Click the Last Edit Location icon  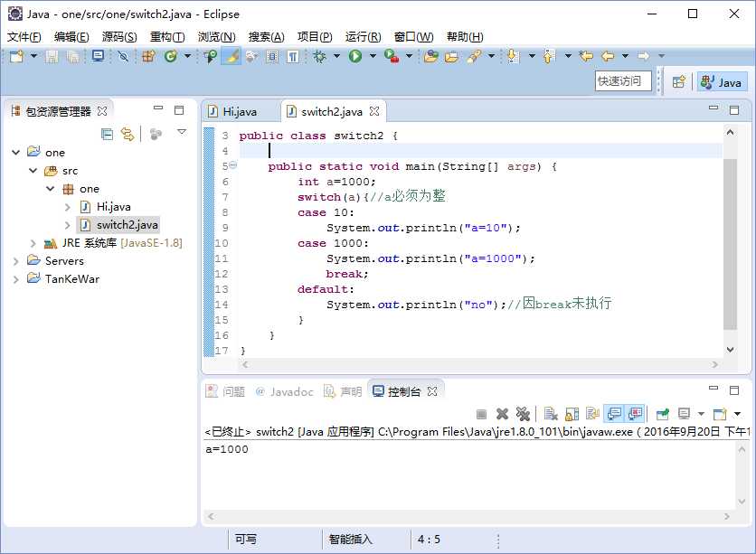[x=586, y=56]
